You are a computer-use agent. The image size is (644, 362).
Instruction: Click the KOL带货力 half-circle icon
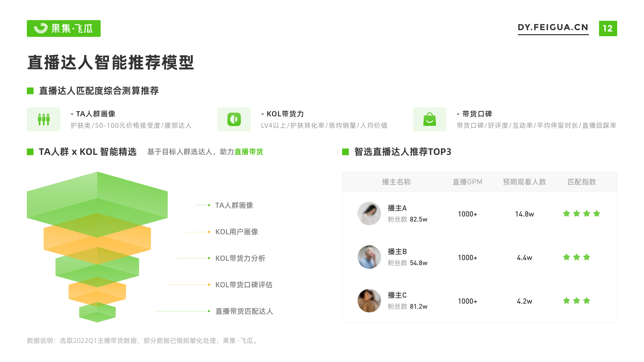point(234,119)
